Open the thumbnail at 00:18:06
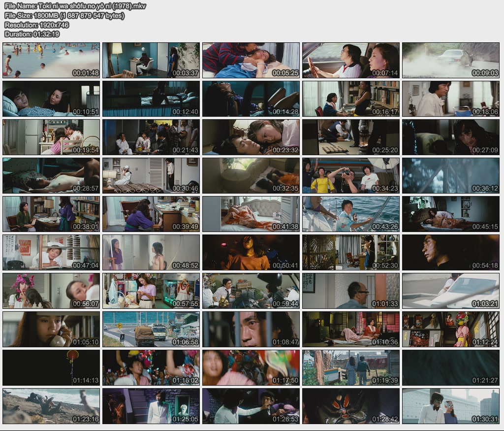This screenshot has width=504, height=431. click(451, 99)
